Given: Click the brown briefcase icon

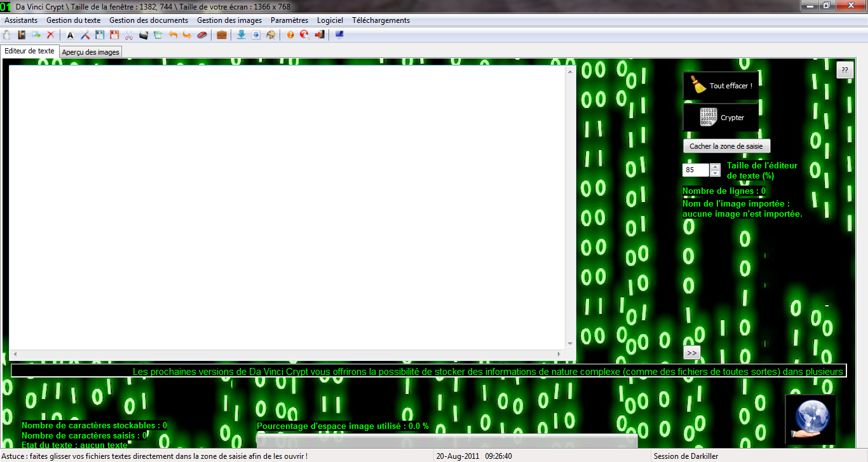Looking at the screenshot, I should [x=222, y=35].
